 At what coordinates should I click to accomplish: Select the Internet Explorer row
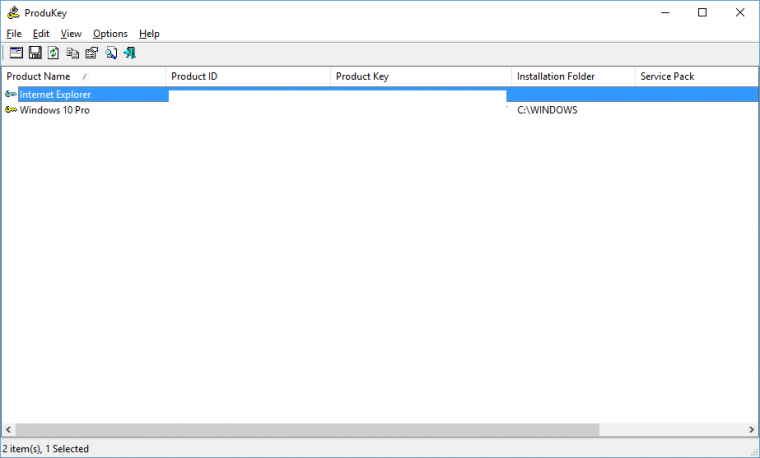coord(380,95)
